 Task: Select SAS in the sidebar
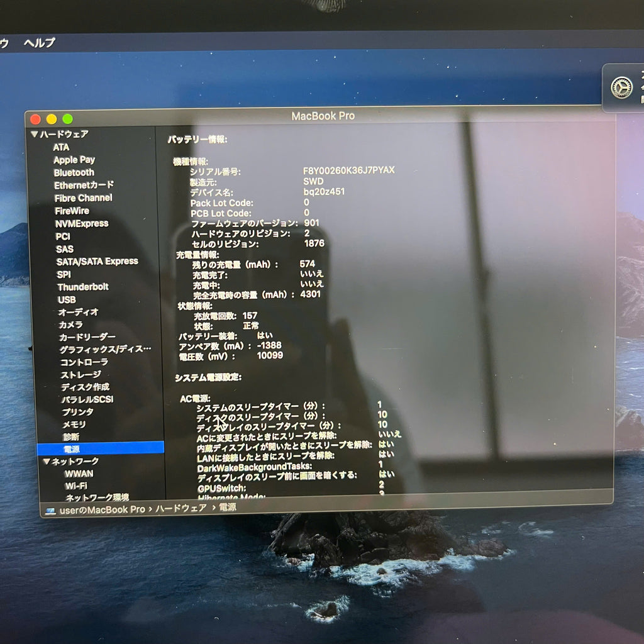tap(65, 249)
